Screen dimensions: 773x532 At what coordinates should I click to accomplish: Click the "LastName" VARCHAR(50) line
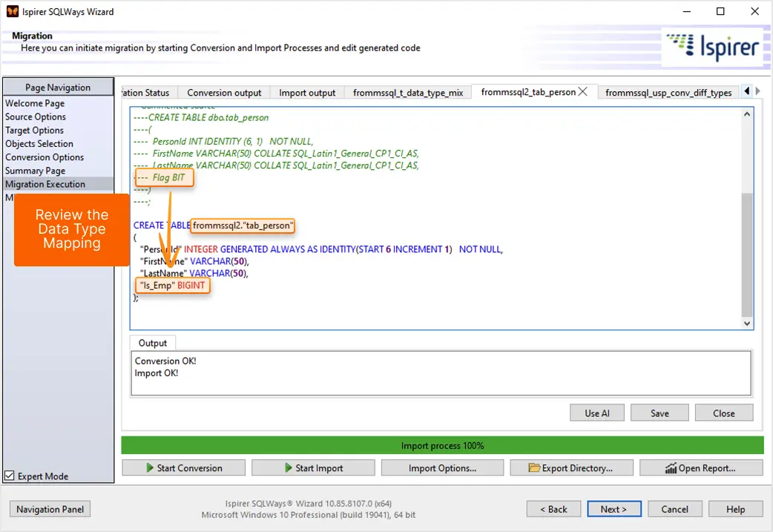pos(194,273)
